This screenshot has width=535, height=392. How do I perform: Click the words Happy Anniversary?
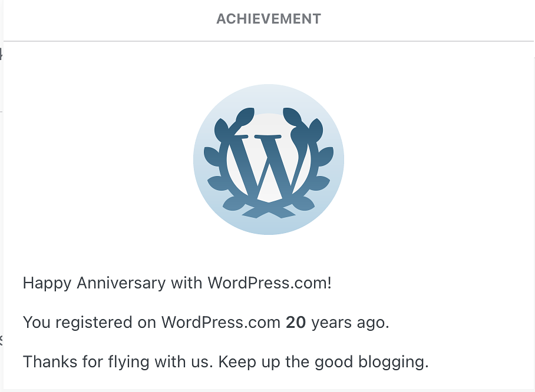(x=94, y=283)
